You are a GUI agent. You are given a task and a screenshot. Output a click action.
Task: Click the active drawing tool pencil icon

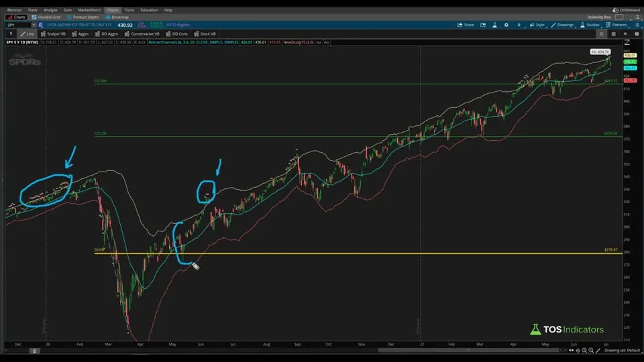(598, 351)
